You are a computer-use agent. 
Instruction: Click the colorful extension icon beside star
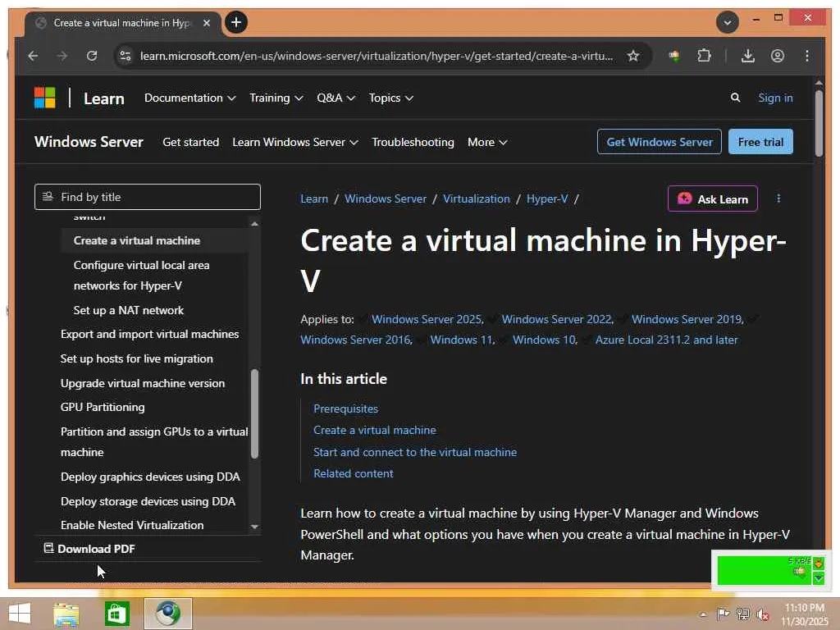674,56
